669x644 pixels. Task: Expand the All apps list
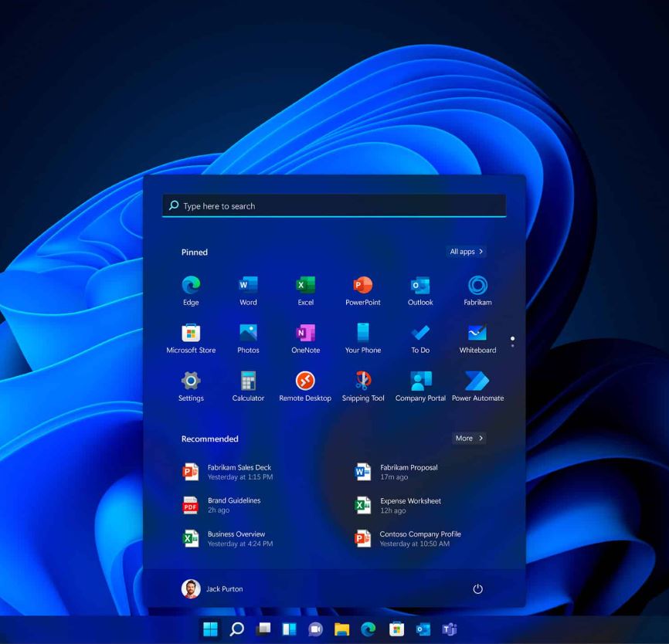coord(467,252)
